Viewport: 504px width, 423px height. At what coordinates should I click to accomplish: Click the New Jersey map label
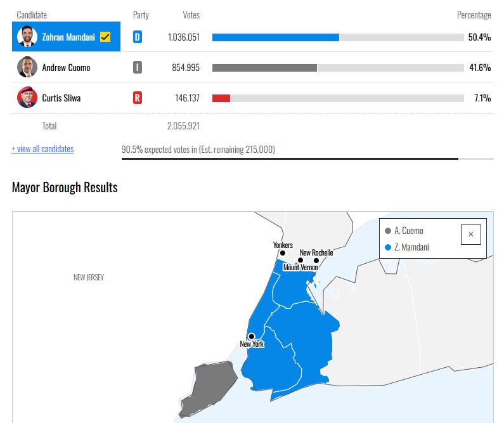[x=89, y=277]
